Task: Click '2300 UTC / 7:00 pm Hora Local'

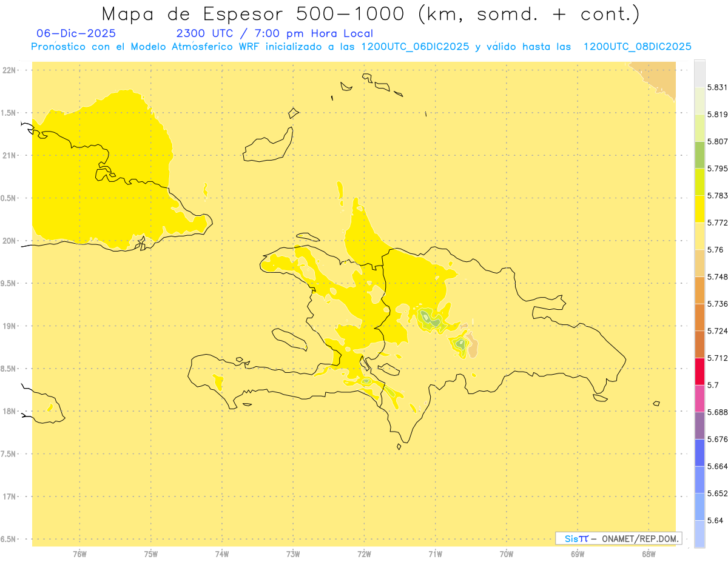Action: point(274,33)
